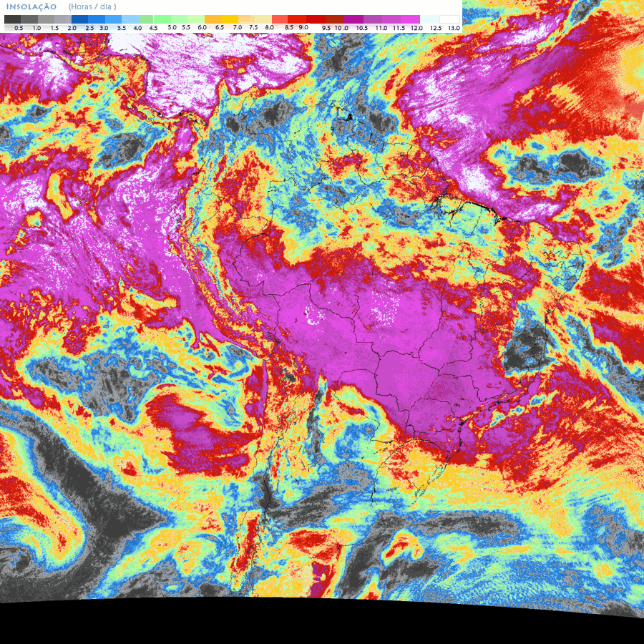Click the '11.0' legend value
This screenshot has height=644, width=644.
[381, 28]
